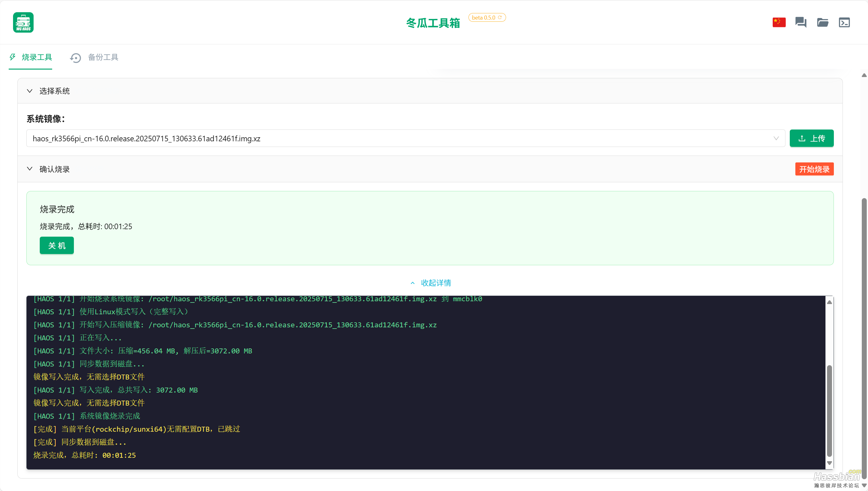Click log scrollbar up arrow
868x491 pixels.
tap(829, 302)
